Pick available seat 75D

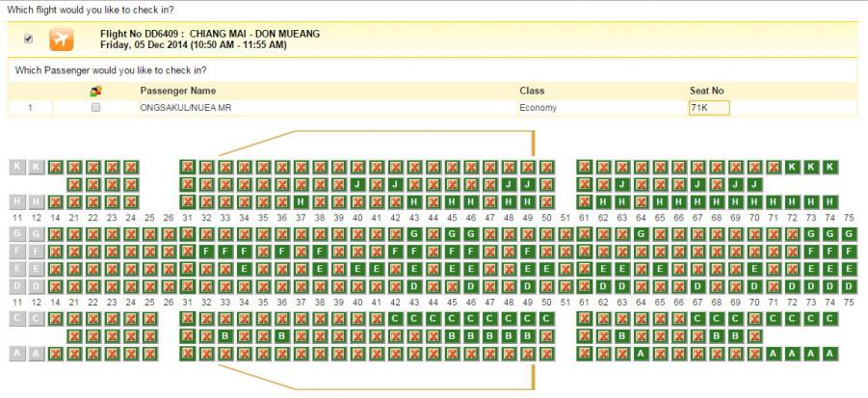[x=849, y=286]
